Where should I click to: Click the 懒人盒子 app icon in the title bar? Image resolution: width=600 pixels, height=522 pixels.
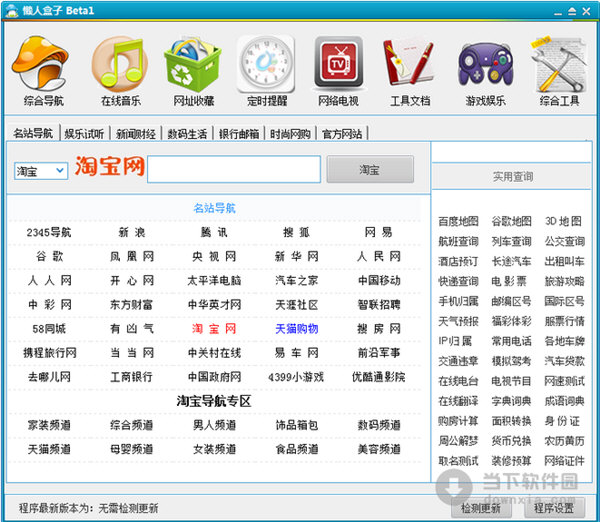pos(11,11)
